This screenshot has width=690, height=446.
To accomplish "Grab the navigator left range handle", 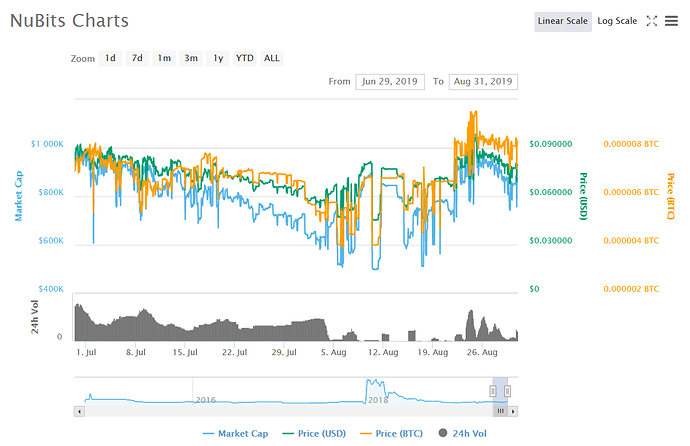I will [493, 391].
